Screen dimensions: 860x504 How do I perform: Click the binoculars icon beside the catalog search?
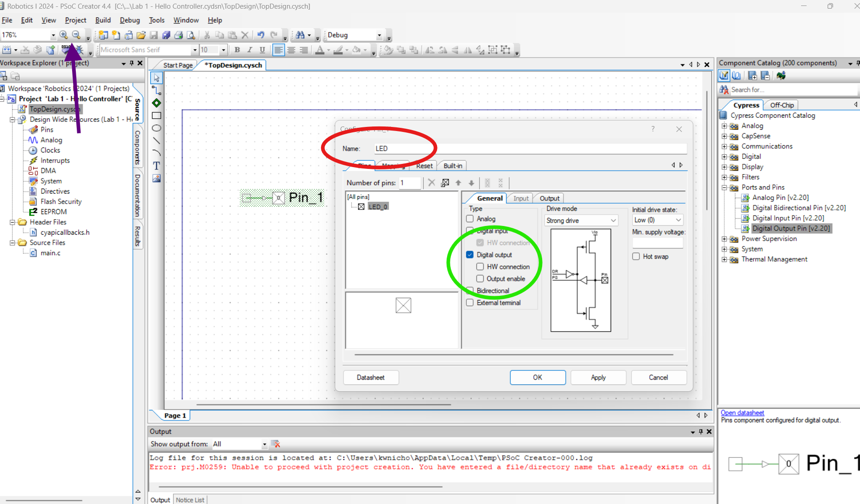pyautogui.click(x=724, y=89)
